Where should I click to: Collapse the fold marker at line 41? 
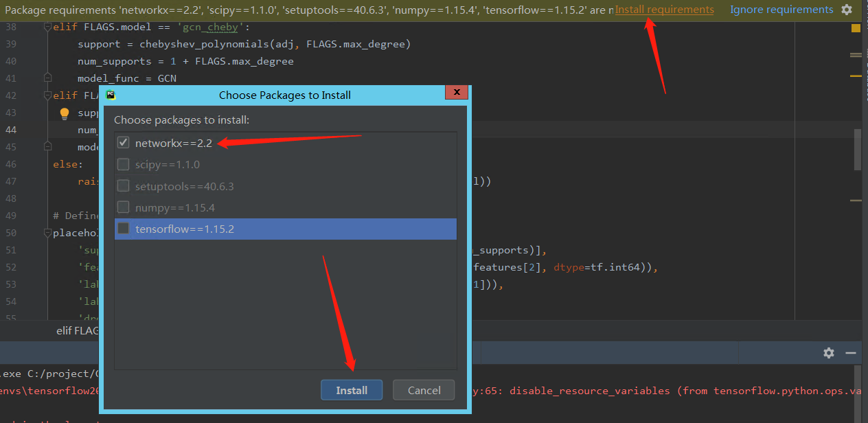click(47, 78)
